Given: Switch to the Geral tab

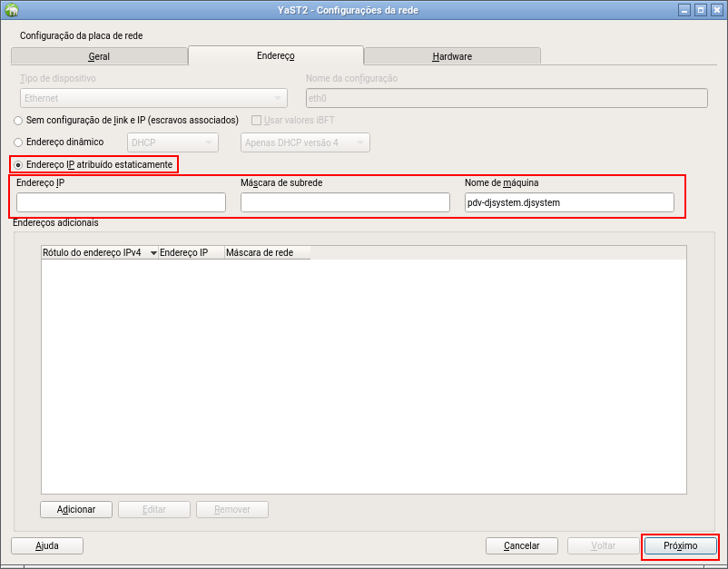Looking at the screenshot, I should pos(99,56).
